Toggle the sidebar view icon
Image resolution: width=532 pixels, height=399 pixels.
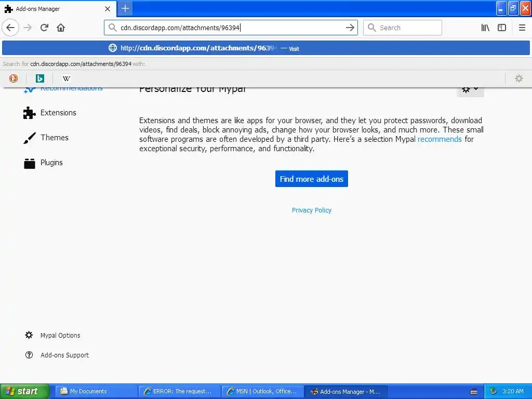click(x=502, y=28)
